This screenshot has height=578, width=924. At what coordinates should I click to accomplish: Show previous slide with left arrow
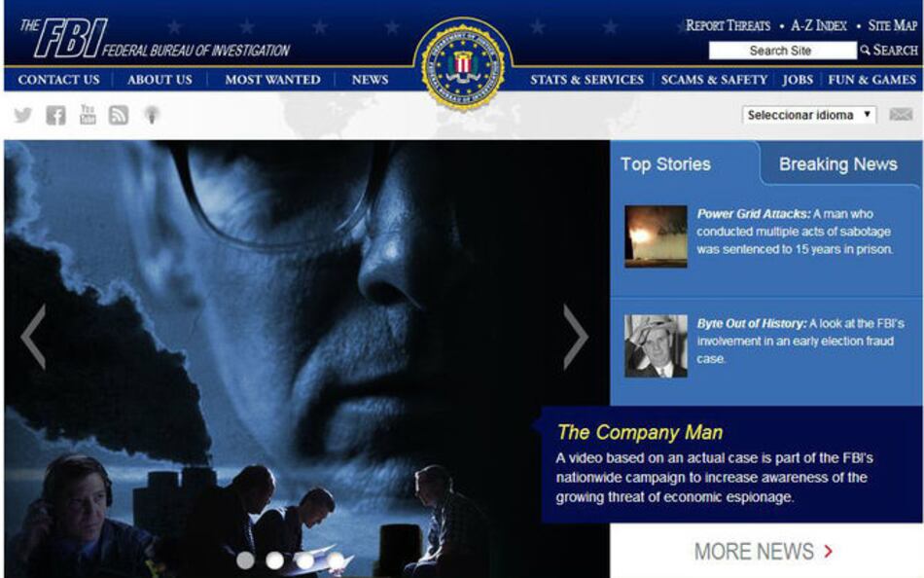(x=34, y=337)
